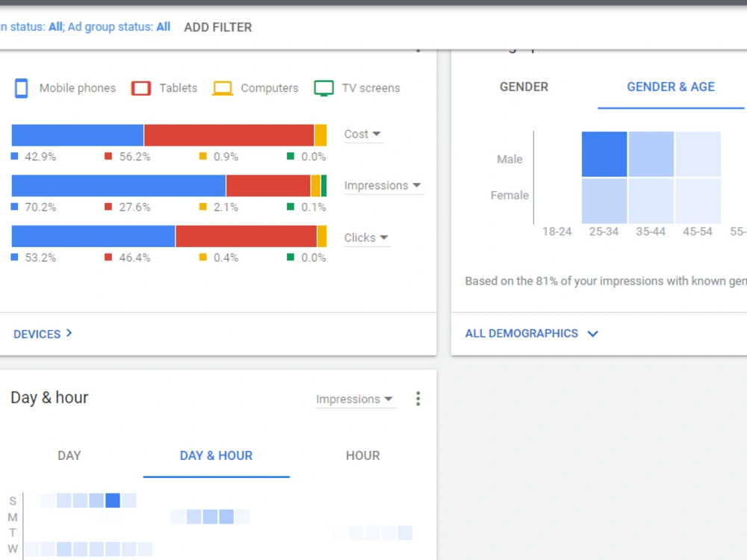Click the 46.4% clicks value

click(134, 258)
